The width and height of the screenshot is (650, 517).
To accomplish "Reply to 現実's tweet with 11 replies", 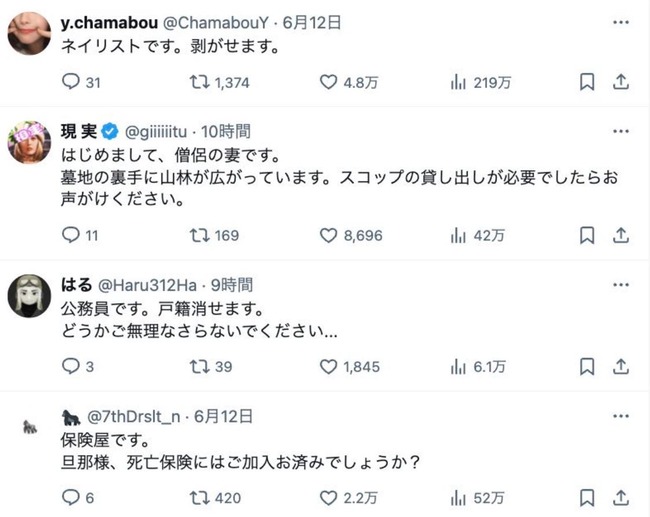I will [x=70, y=236].
